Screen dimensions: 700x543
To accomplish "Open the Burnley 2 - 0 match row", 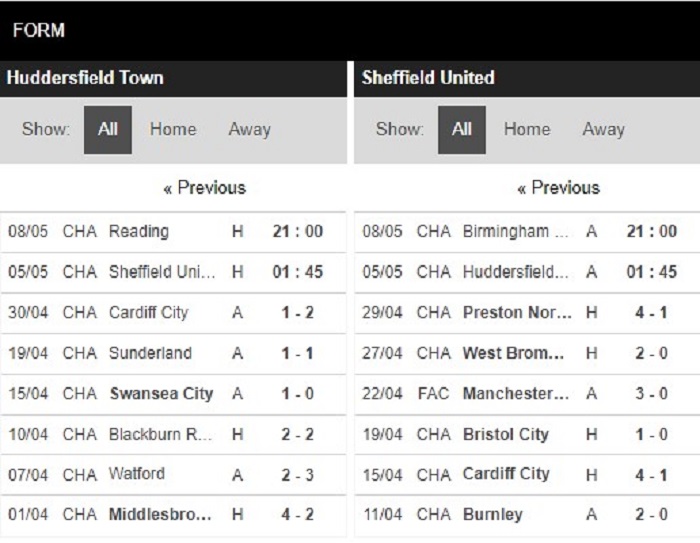I will (x=527, y=515).
